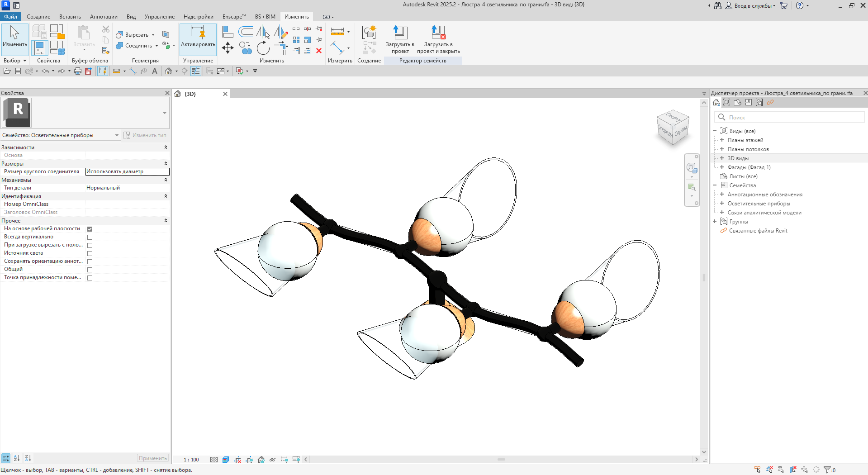The height and width of the screenshot is (475, 868).
Task: Click the Load into Project icon
Action: coord(399,33)
